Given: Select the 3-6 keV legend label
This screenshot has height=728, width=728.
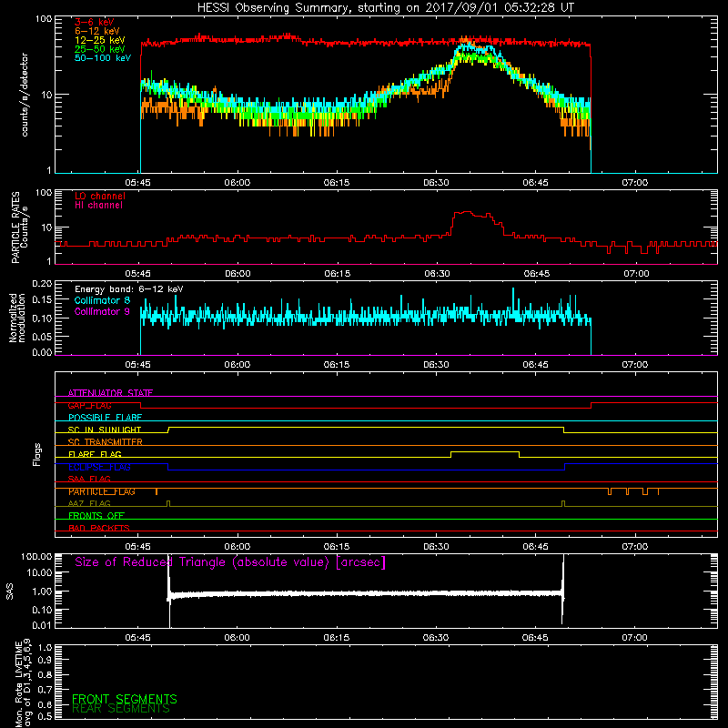Looking at the screenshot, I should tap(95, 22).
